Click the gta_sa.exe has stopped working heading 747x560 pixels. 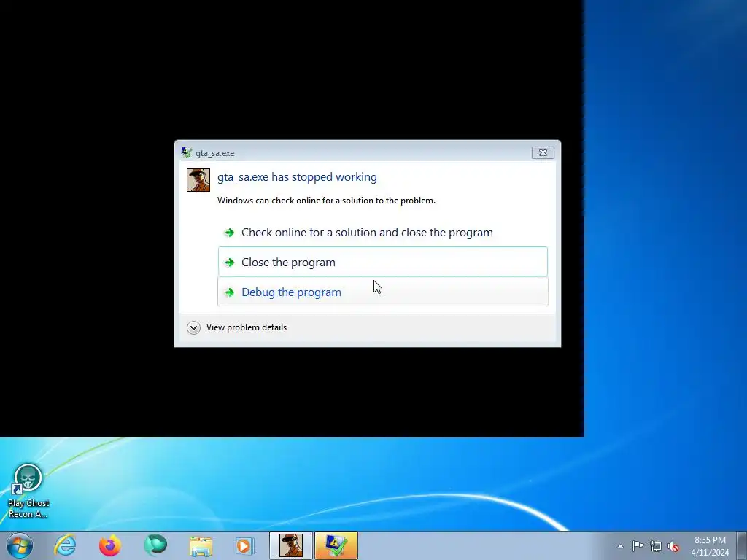click(x=298, y=177)
